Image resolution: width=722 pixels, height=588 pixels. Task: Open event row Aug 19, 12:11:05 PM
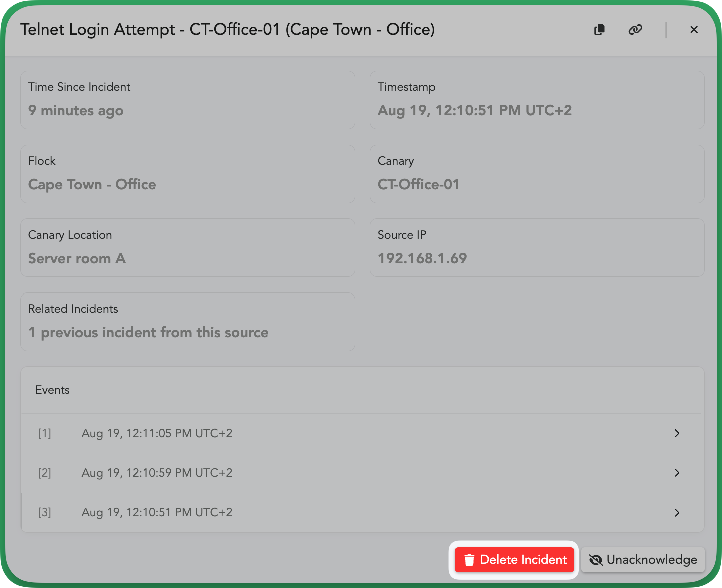[x=157, y=433]
